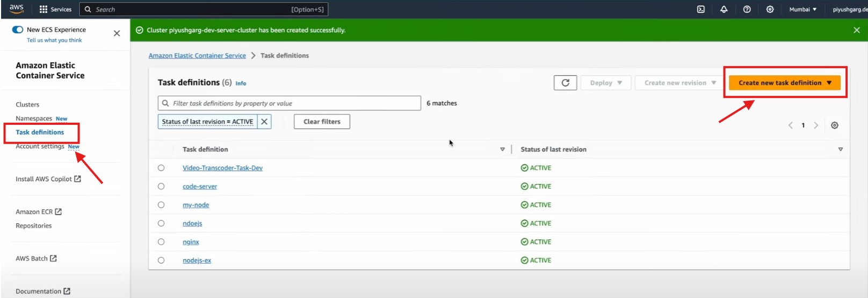Dismiss the green success banner
The width and height of the screenshot is (868, 298).
[856, 30]
